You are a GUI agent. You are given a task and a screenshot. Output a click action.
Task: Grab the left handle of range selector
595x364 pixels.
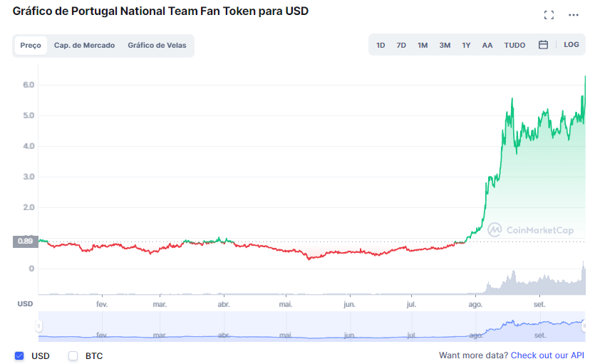pos(38,326)
